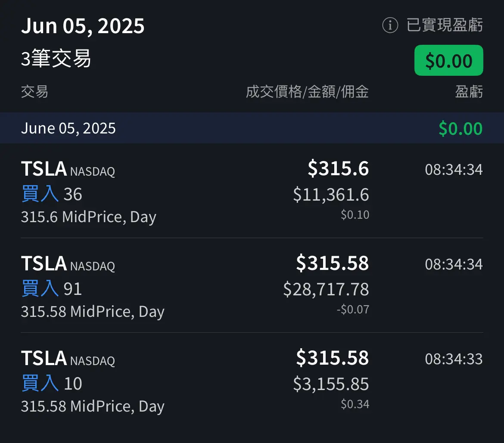Select the Jun 05, 2025 date heading
Screen dimensions: 504x443
pos(83,26)
